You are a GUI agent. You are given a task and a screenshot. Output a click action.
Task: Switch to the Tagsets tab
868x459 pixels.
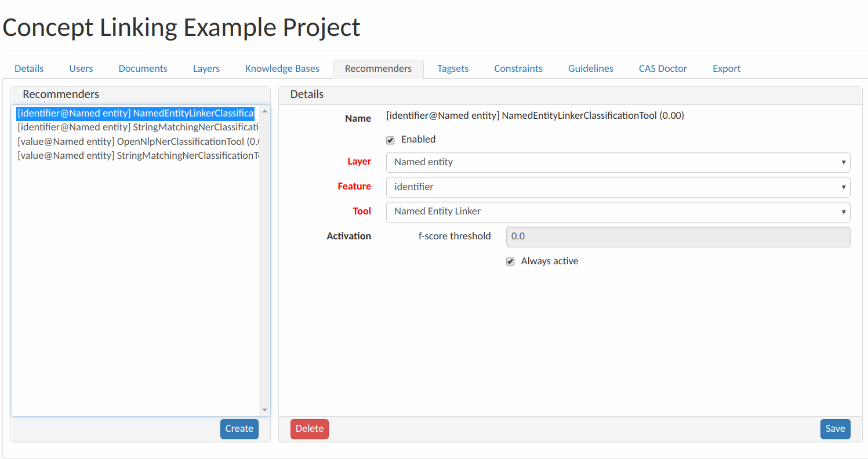click(x=453, y=68)
